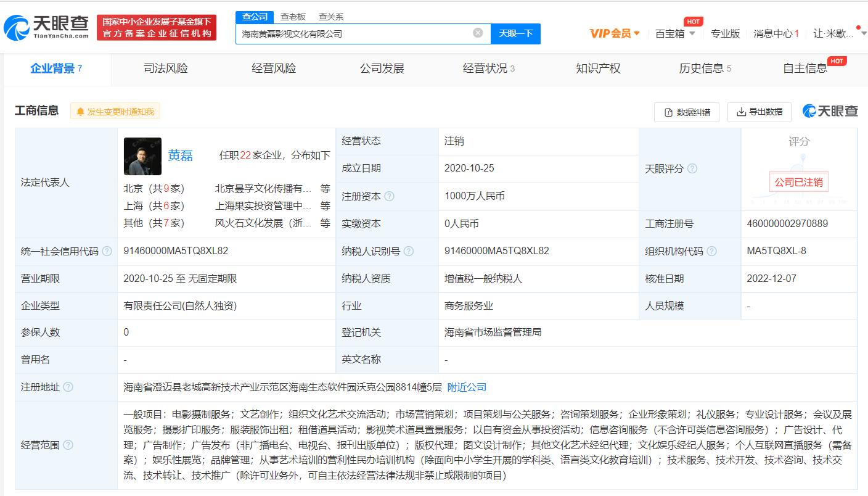
Task: Click the help icon next to 纳税人识别号
Action: coord(408,251)
